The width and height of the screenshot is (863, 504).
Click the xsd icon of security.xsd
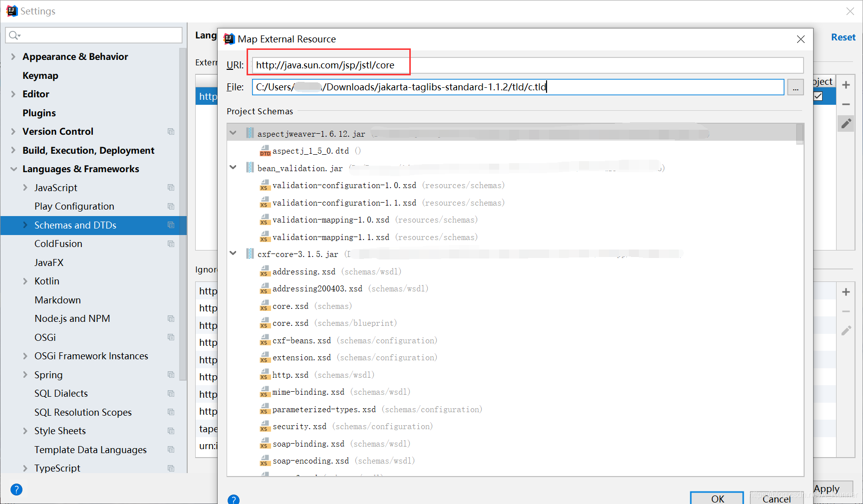point(265,427)
